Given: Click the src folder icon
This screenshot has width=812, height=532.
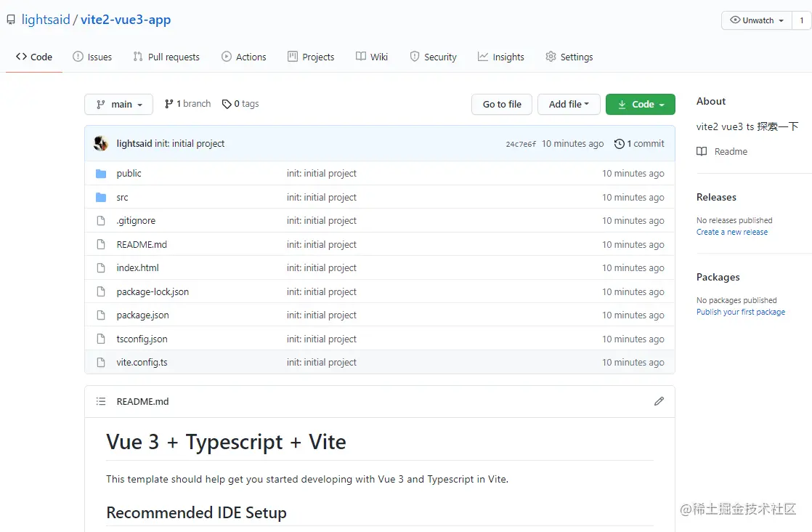Looking at the screenshot, I should [x=101, y=198].
